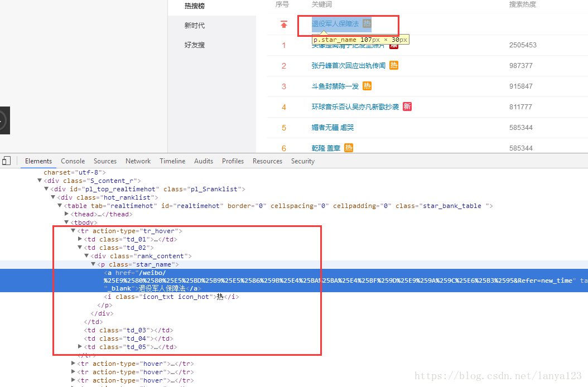The width and height of the screenshot is (588, 387).
Task: Switch to the Audits tab
Action: tap(204, 161)
